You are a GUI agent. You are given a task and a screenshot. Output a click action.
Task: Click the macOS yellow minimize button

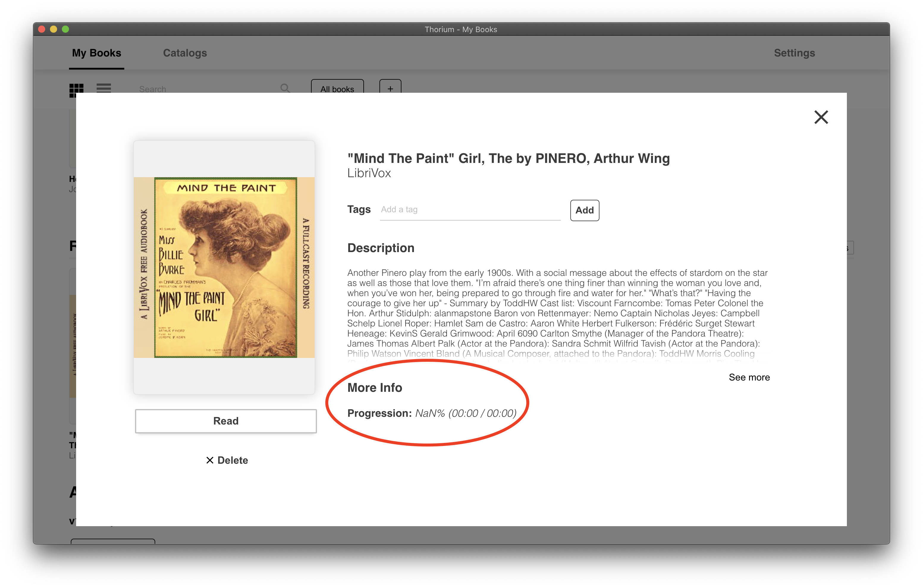click(x=54, y=29)
